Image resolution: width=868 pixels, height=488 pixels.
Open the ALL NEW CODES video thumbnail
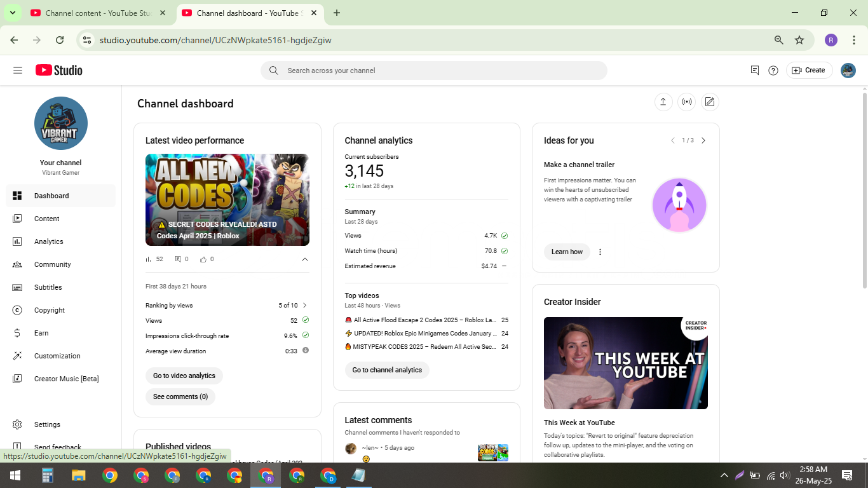[227, 200]
